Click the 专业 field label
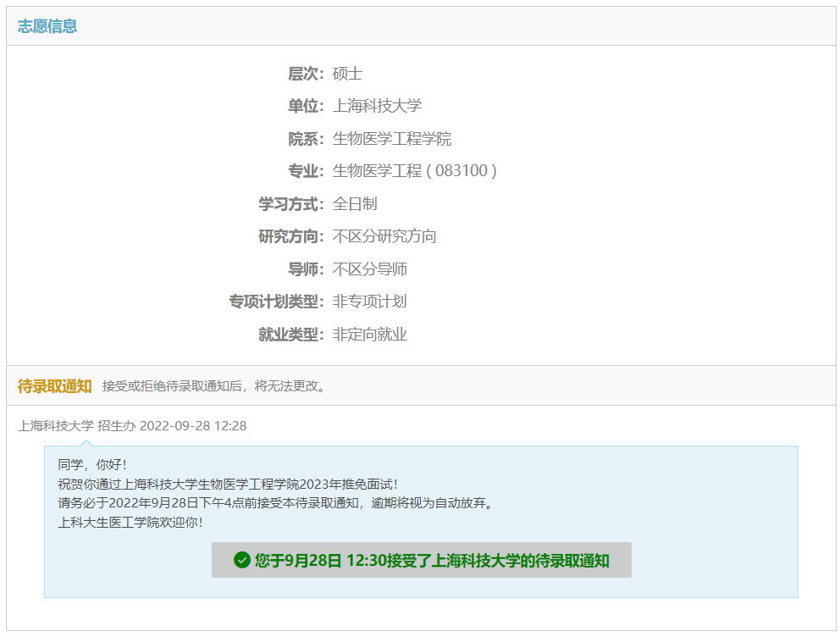The width and height of the screenshot is (840, 637). coord(306,171)
